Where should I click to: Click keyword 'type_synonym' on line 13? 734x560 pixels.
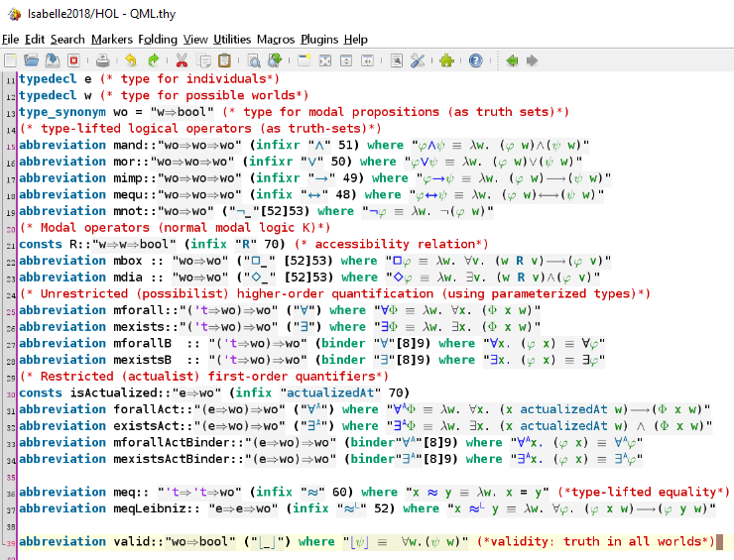tap(62, 112)
